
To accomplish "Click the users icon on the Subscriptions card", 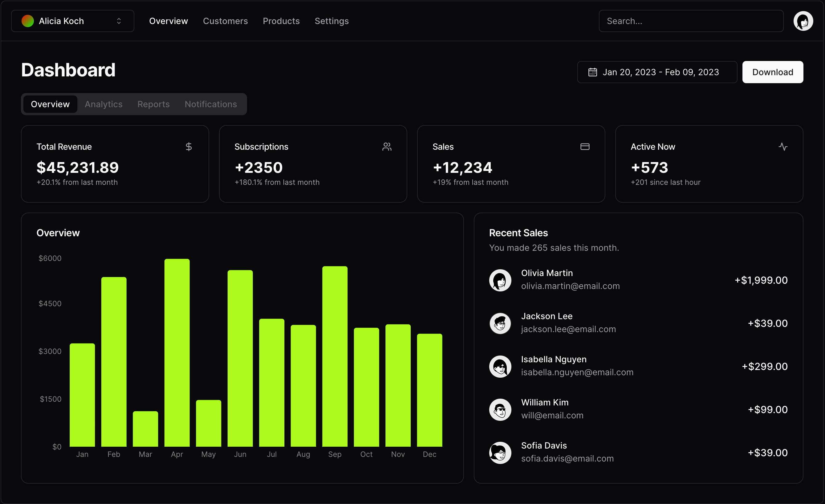I will tap(387, 146).
